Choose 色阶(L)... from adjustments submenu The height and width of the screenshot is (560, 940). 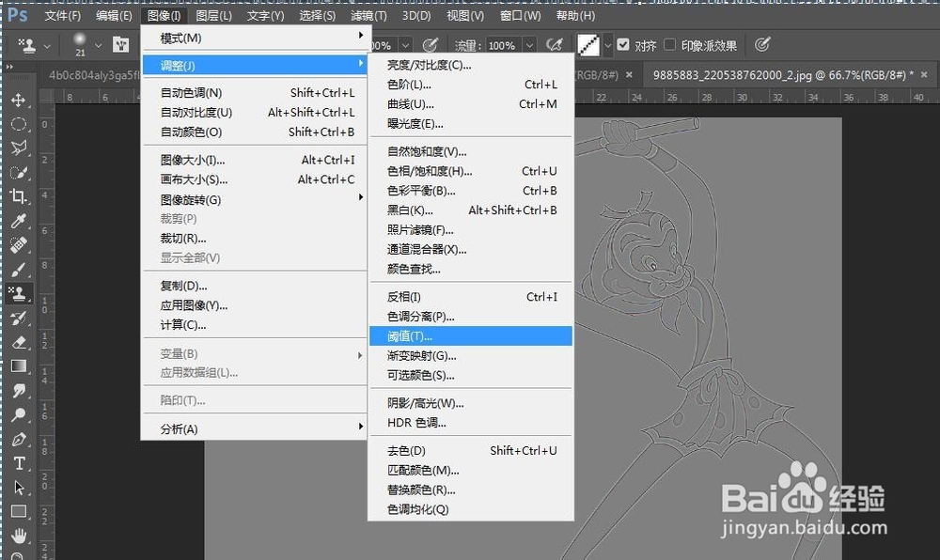[x=471, y=85]
